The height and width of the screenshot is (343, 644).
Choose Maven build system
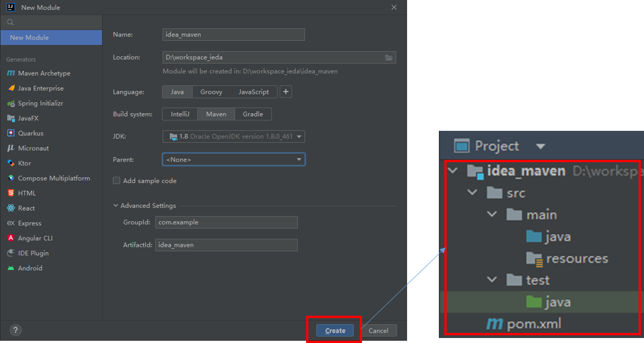pos(216,114)
